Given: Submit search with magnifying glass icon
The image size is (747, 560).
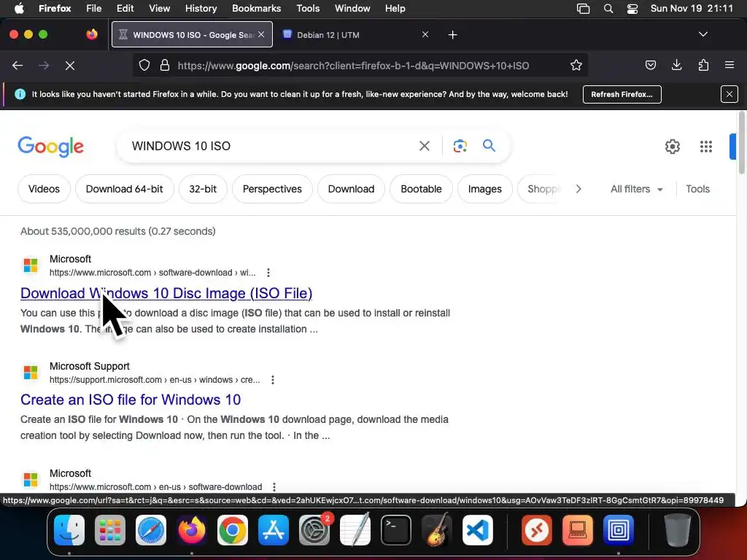Looking at the screenshot, I should (x=489, y=145).
